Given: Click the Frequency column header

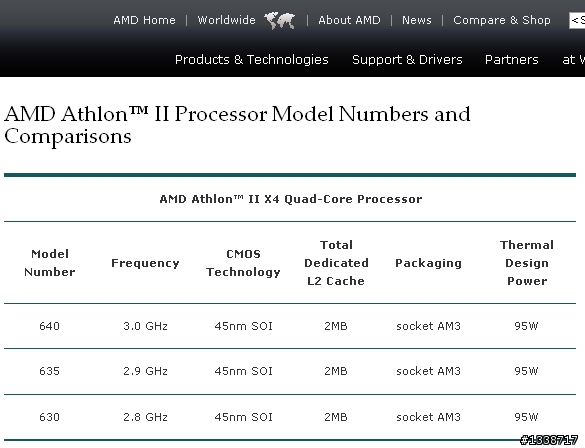Looking at the screenshot, I should [145, 263].
